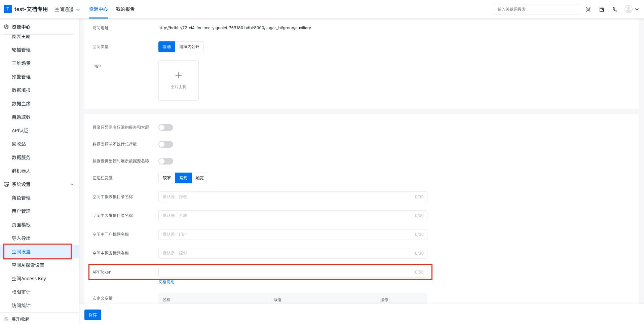
Task: Toggle 数据表预览不统计总行数 switch
Action: coord(166,144)
